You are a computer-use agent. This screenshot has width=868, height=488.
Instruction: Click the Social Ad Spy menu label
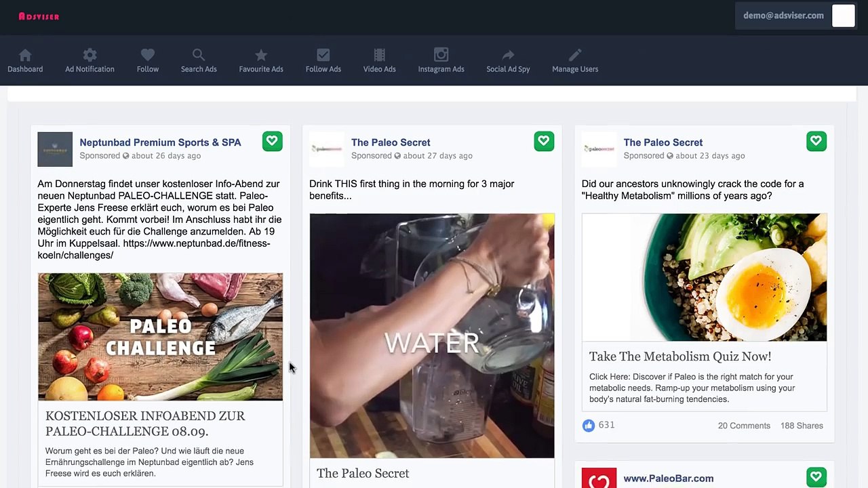pos(508,69)
